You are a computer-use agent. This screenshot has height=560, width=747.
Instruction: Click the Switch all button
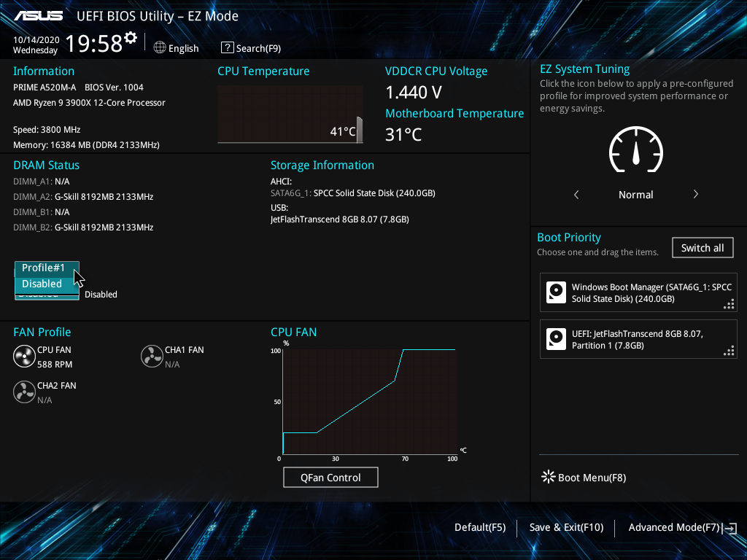(703, 248)
